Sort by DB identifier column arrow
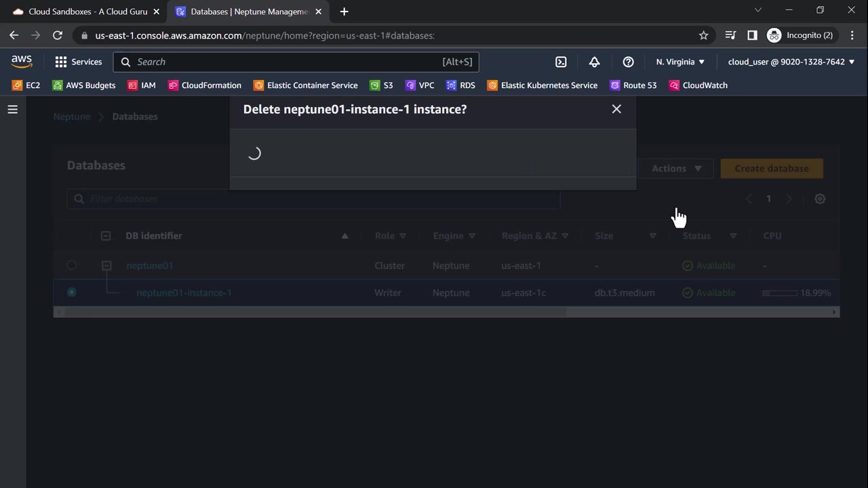868x488 pixels. click(344, 236)
